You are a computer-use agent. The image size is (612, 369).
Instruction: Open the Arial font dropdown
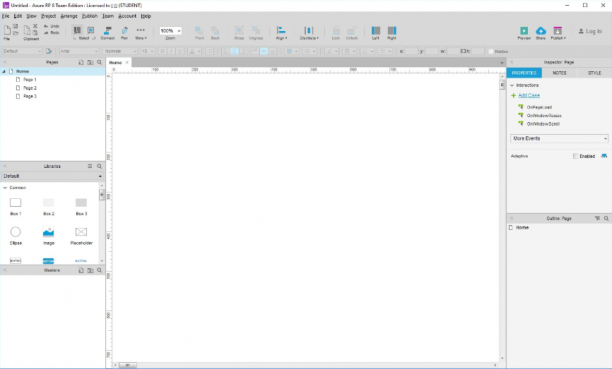click(79, 51)
